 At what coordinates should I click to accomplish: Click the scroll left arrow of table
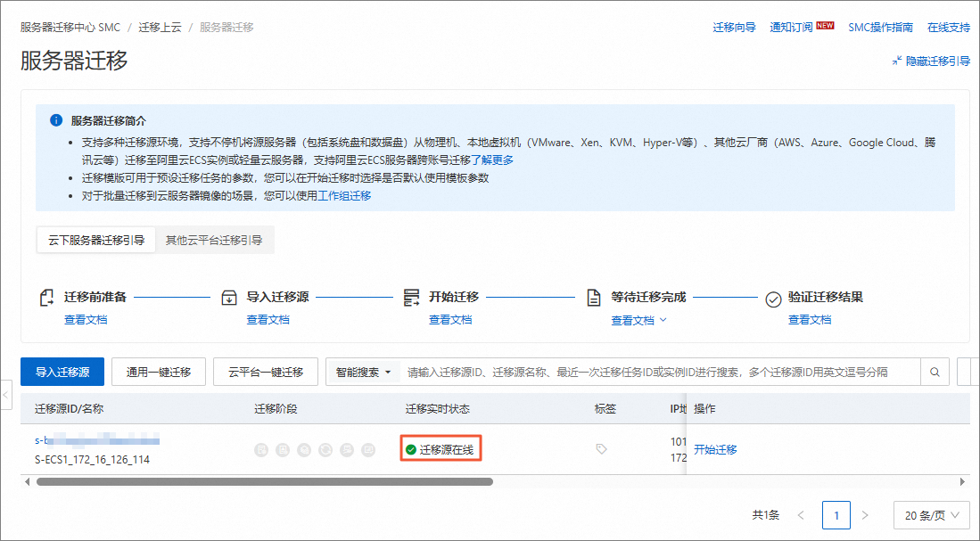[26, 481]
